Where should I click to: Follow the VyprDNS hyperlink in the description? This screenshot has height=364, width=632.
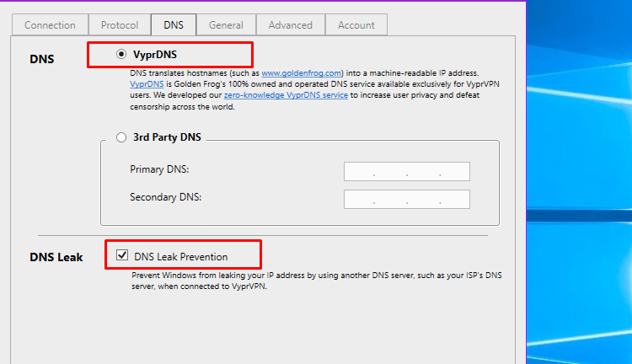147,84
